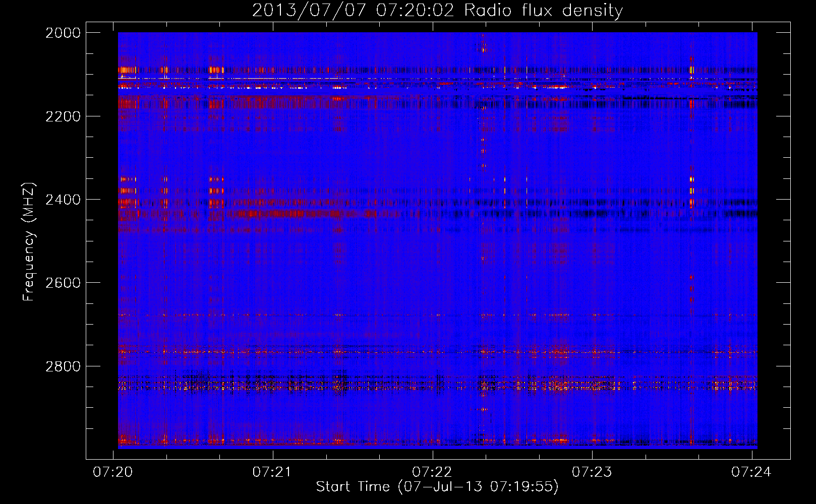Click the red band along bottom edge near 07:20:40

(217, 441)
